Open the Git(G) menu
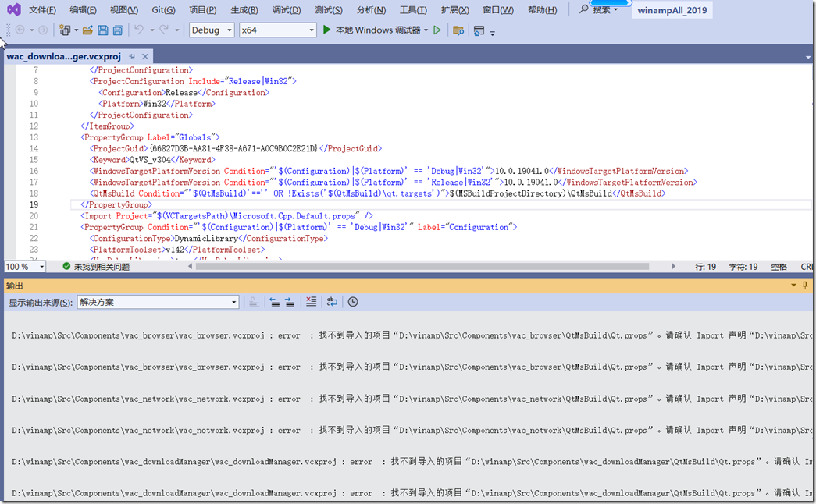 click(x=163, y=10)
